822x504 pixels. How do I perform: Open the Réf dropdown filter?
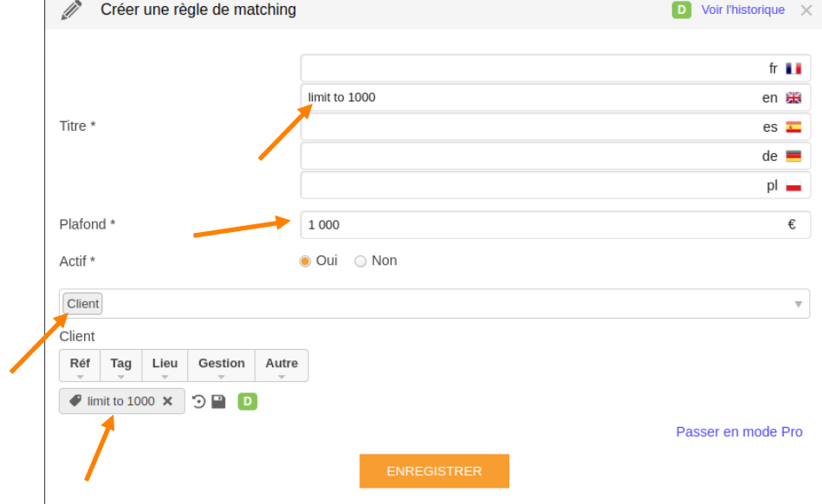click(80, 365)
